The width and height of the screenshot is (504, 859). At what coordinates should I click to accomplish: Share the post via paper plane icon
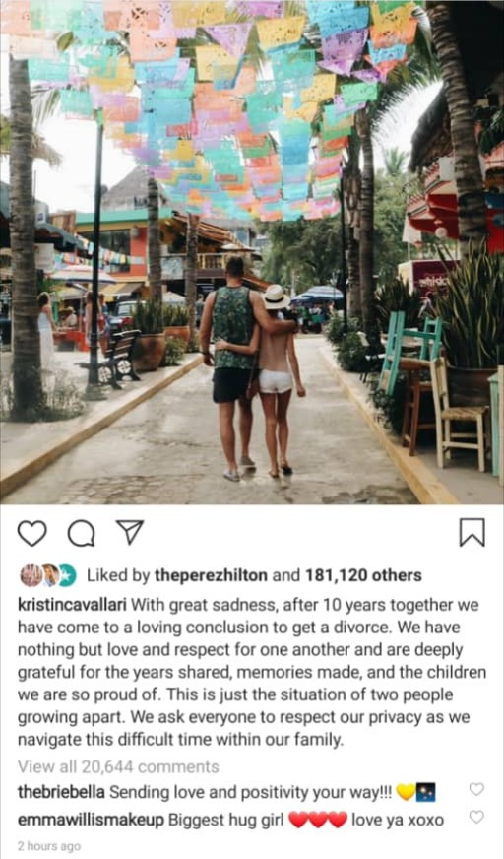[130, 532]
